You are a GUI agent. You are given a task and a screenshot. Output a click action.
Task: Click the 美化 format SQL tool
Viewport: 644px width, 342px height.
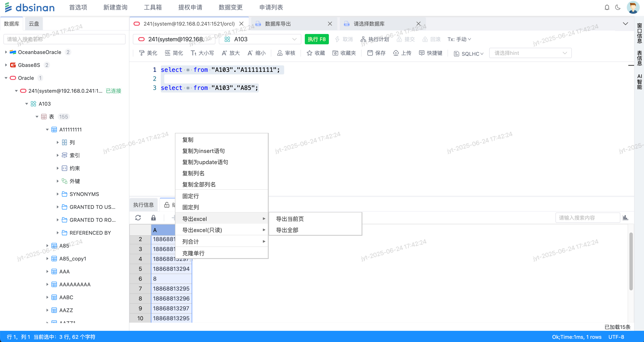[148, 53]
